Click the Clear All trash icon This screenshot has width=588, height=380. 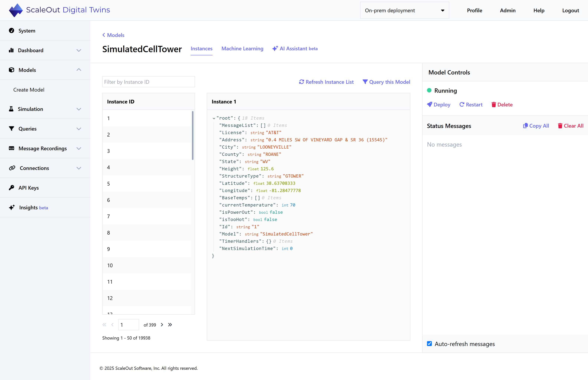click(560, 126)
